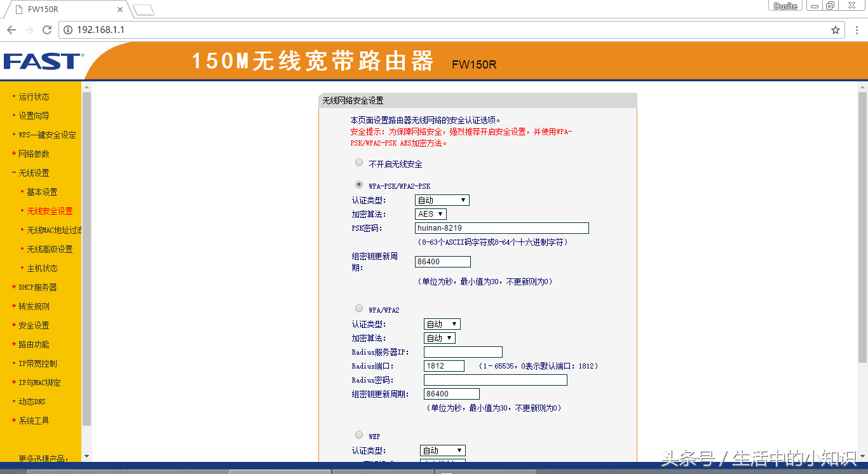The width and height of the screenshot is (868, 474).
Task: Open IP带宽控制 in the sidebar
Action: tap(37, 363)
